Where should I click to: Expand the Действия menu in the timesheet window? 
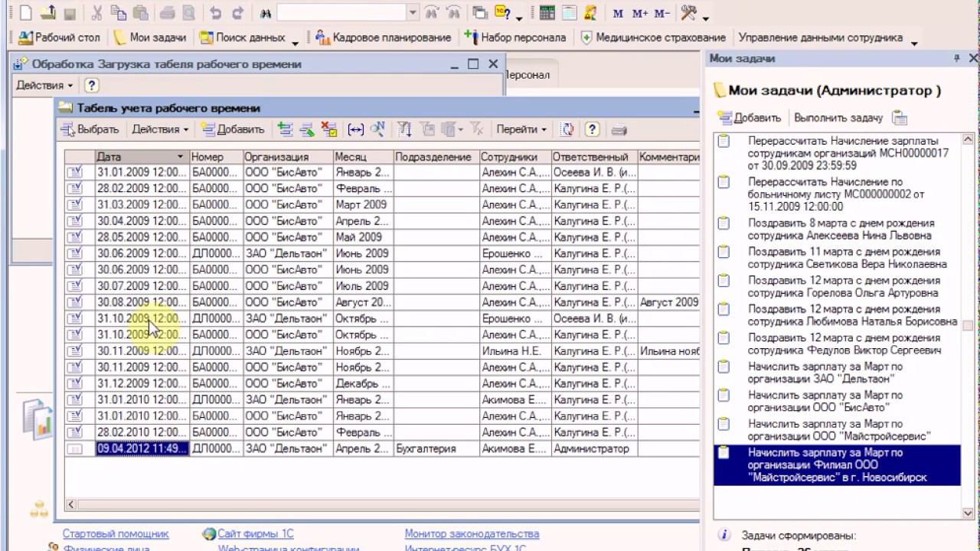tap(160, 129)
